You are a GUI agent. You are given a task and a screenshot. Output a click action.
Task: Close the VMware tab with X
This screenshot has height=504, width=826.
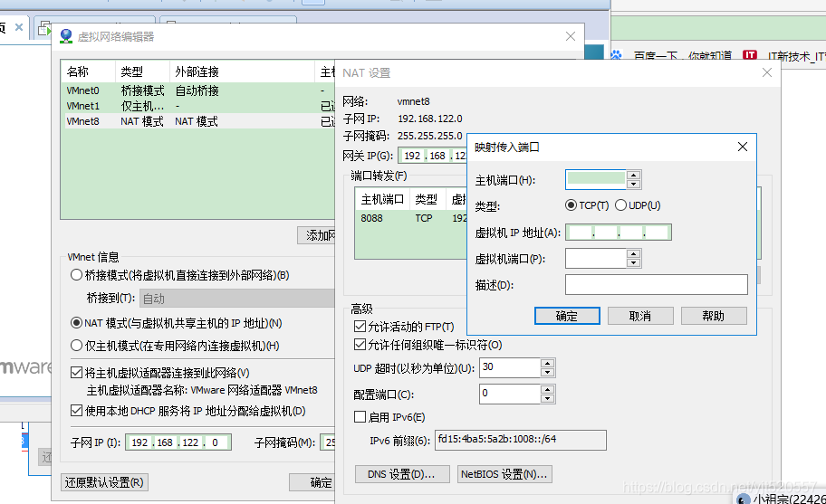[x=19, y=27]
